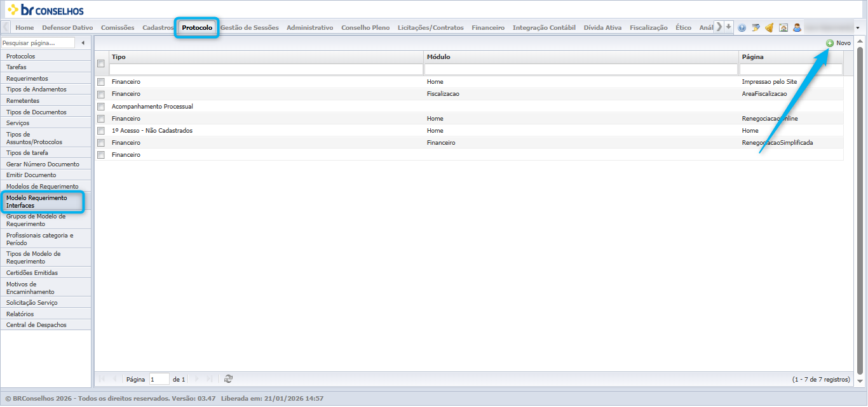Open the user profile avatar icon

(x=797, y=27)
